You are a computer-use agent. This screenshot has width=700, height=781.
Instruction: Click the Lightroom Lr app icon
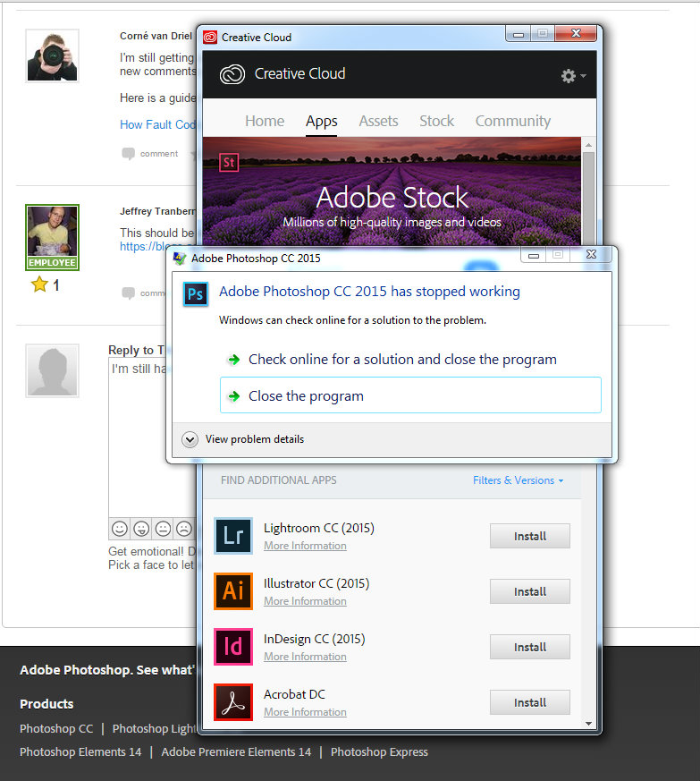233,536
